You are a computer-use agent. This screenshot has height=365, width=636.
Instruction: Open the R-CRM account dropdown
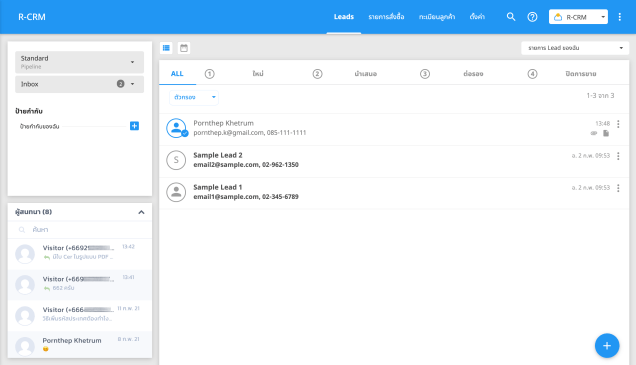coord(578,17)
